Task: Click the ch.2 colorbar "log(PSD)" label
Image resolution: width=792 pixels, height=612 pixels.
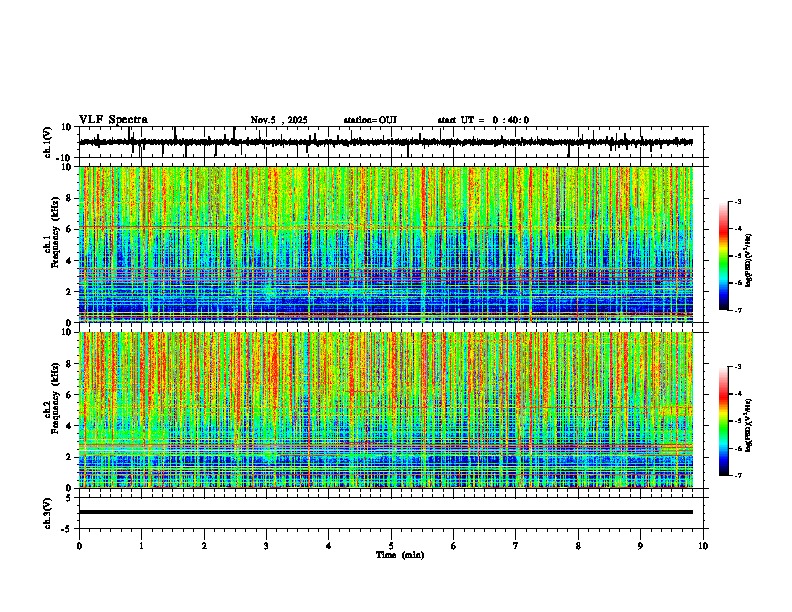Action: (748, 425)
